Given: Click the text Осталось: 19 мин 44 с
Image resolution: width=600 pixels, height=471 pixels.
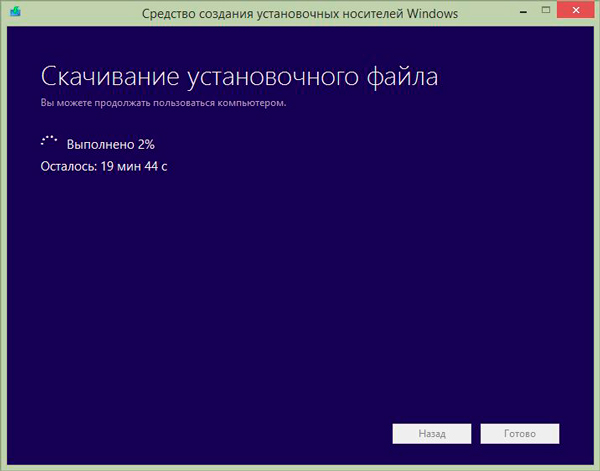Looking at the screenshot, I should [x=104, y=166].
